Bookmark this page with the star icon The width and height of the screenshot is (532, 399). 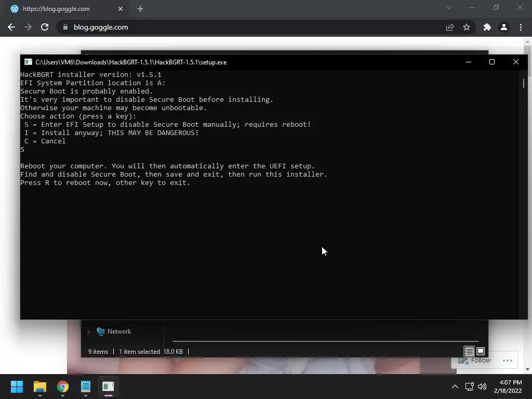pyautogui.click(x=467, y=27)
